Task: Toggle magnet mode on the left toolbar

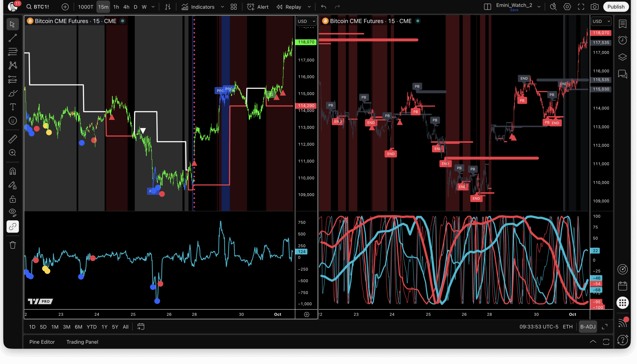Action: click(x=12, y=171)
